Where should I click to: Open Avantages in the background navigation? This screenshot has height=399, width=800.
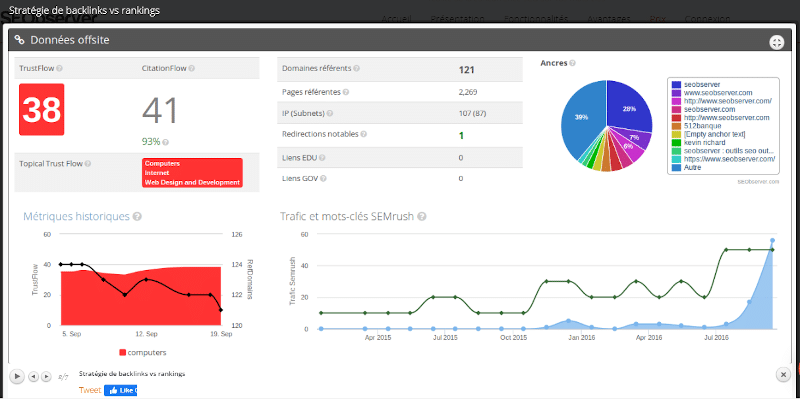[609, 18]
